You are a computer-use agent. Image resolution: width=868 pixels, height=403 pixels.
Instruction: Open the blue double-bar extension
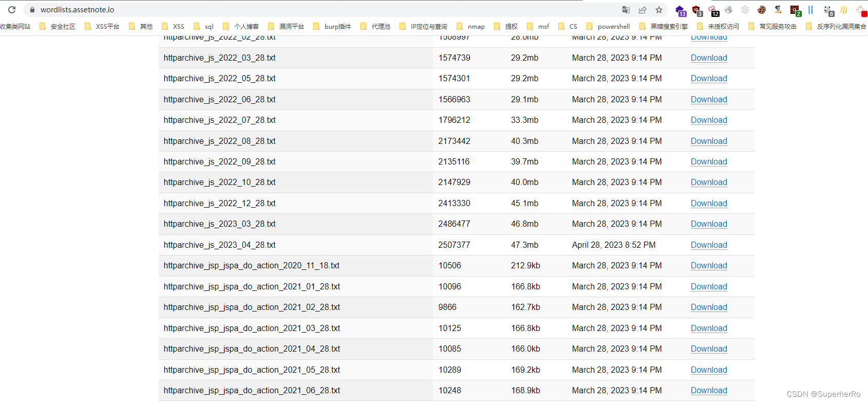coord(810,10)
